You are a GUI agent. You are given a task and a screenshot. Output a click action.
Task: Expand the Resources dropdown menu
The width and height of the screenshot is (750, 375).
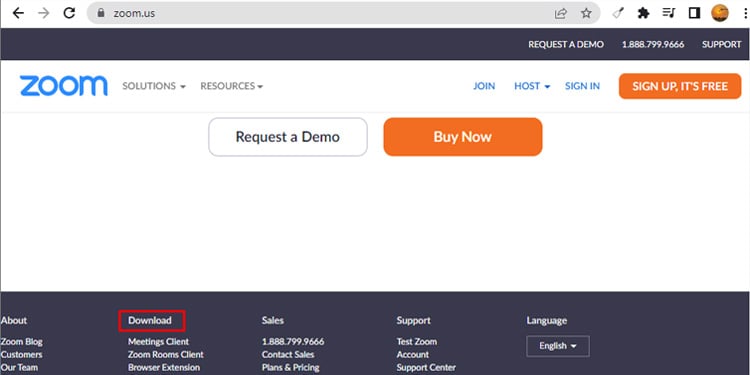coord(232,86)
